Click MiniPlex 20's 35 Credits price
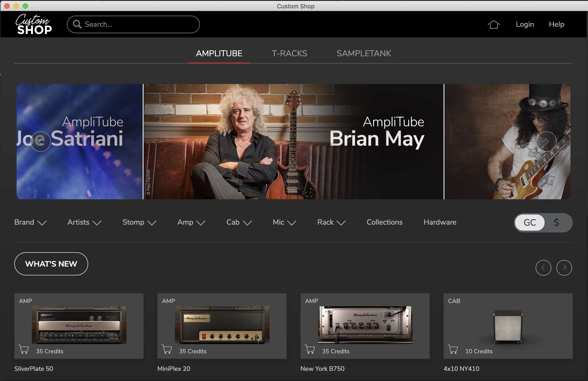 (193, 351)
